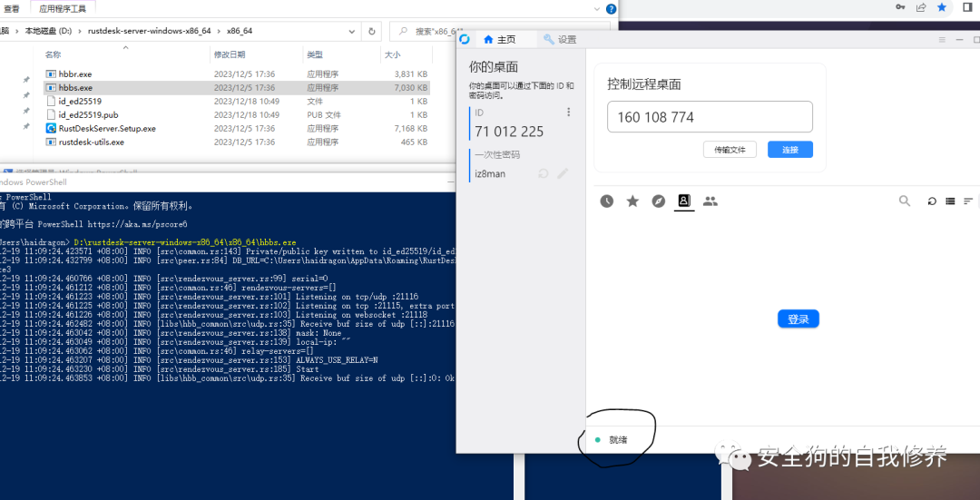Screen dimensions: 980x500
Task: Refresh the one-time password
Action: pyautogui.click(x=544, y=173)
